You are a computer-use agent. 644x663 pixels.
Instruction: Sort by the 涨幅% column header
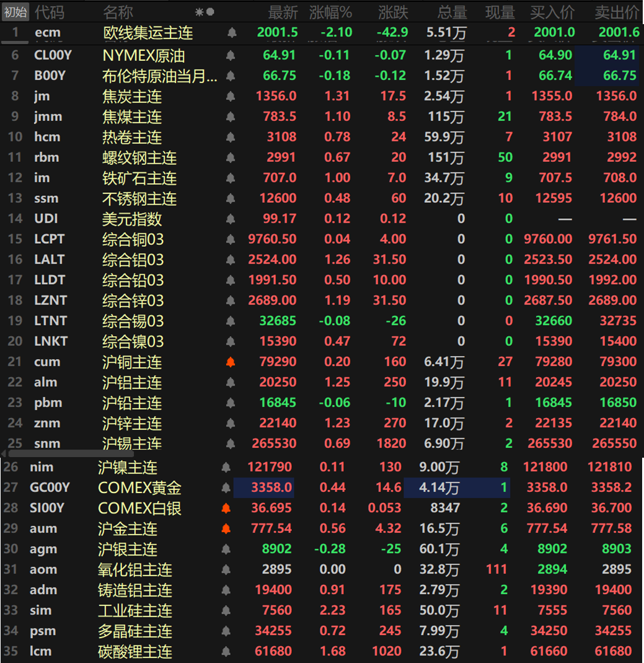point(330,12)
